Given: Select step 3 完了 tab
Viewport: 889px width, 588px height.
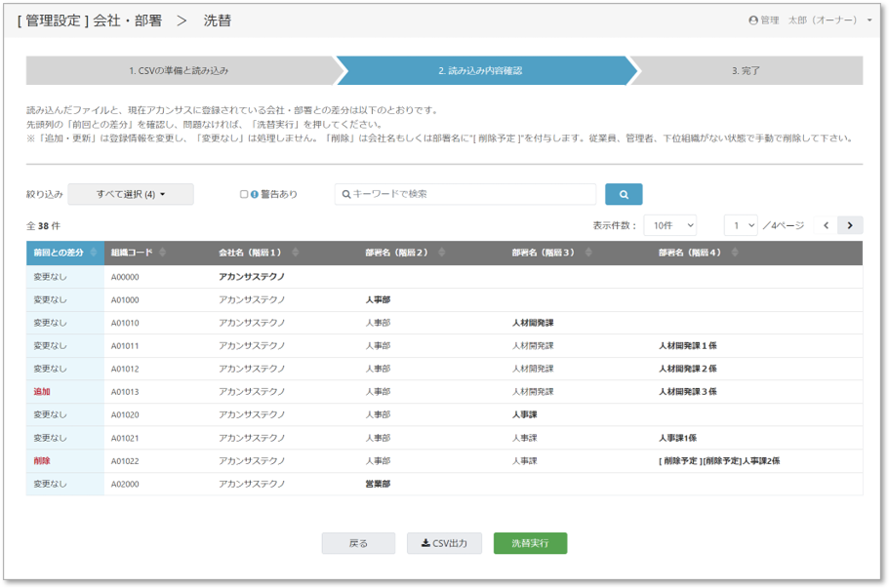Looking at the screenshot, I should coord(746,70).
